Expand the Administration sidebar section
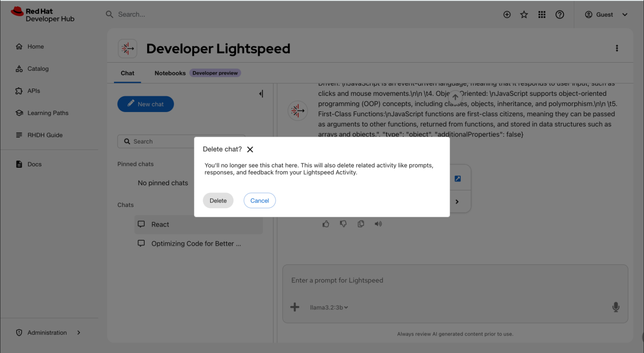The image size is (644, 353). pyautogui.click(x=48, y=333)
